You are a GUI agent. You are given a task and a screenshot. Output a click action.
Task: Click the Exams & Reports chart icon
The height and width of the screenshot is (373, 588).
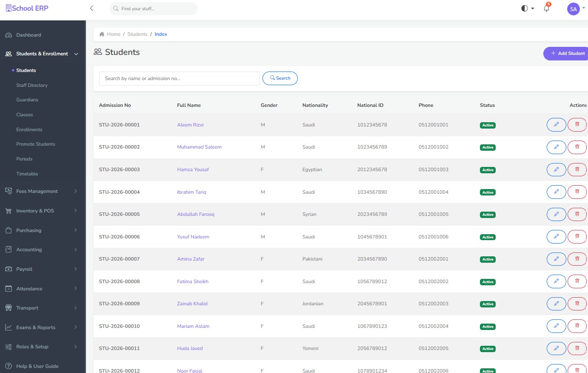click(x=9, y=327)
